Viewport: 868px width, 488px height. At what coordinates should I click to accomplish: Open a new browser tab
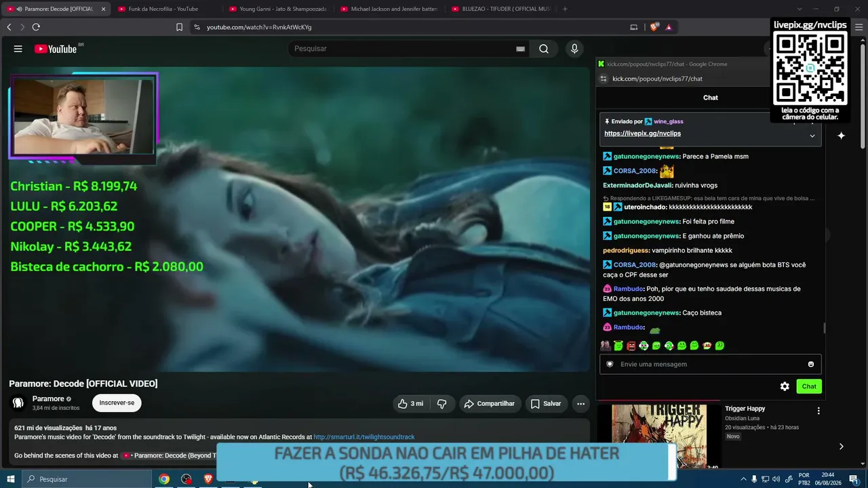(x=565, y=9)
